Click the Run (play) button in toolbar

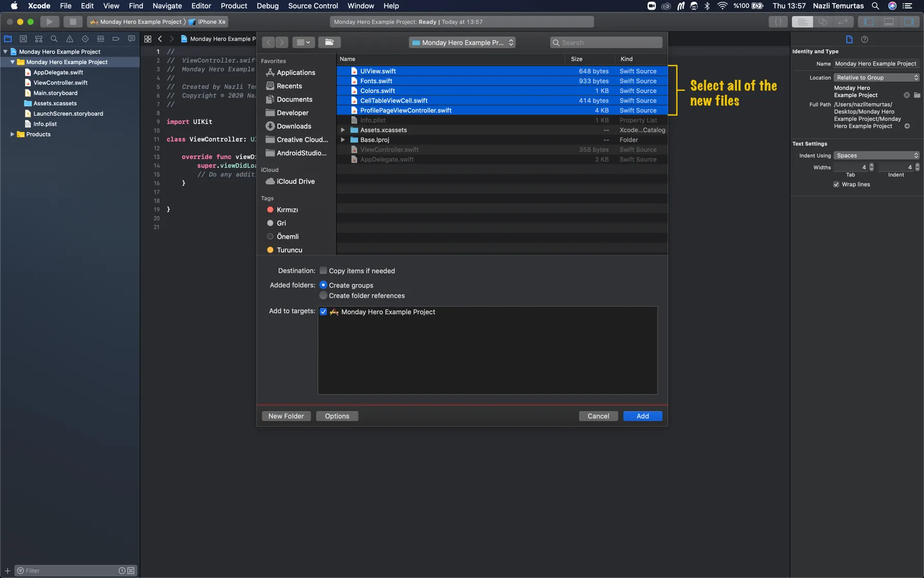[x=49, y=22]
